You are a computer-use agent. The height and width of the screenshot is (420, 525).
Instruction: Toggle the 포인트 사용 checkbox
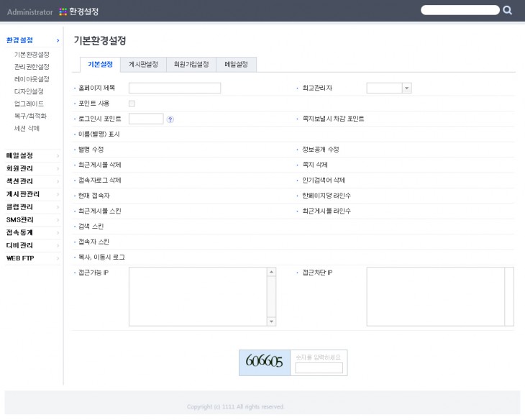(132, 104)
